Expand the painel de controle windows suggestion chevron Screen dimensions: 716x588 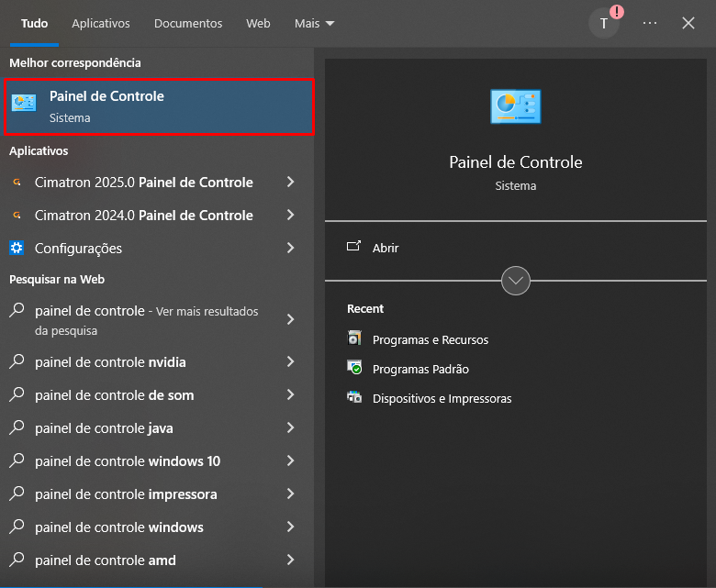click(290, 527)
